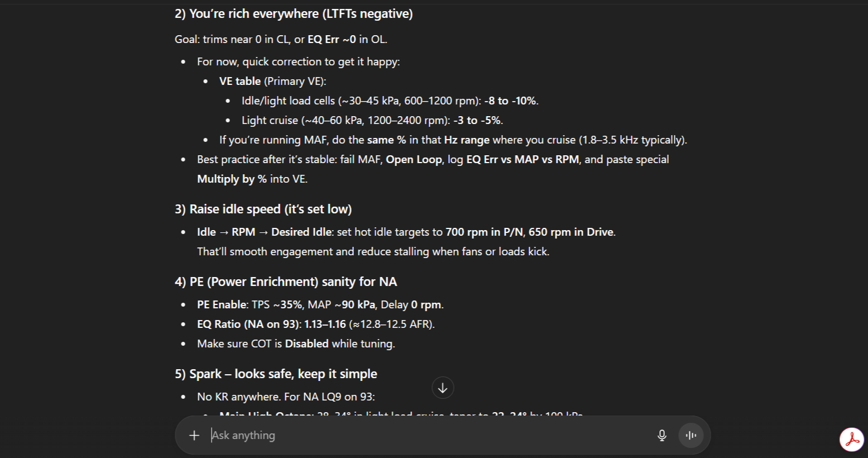Click the "Idle/light load cells" bullet line
The width and height of the screenshot is (868, 458).
click(390, 101)
